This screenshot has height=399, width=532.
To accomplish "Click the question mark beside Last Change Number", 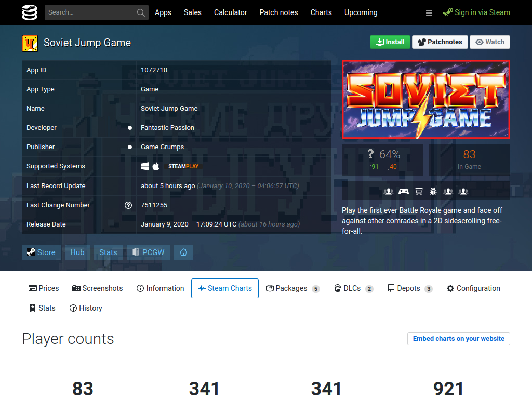I will [128, 205].
